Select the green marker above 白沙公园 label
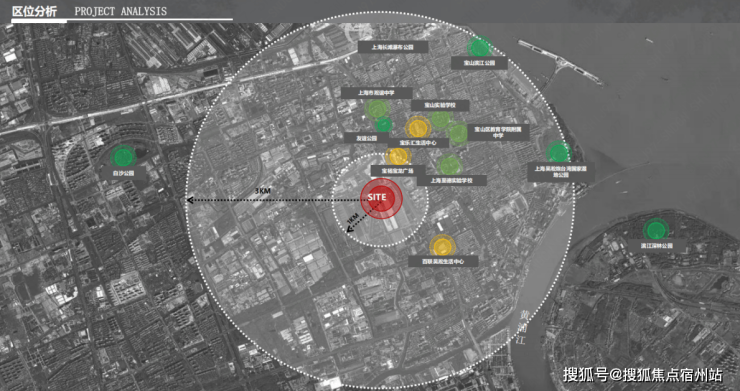740x391 pixels. pyautogui.click(x=123, y=157)
